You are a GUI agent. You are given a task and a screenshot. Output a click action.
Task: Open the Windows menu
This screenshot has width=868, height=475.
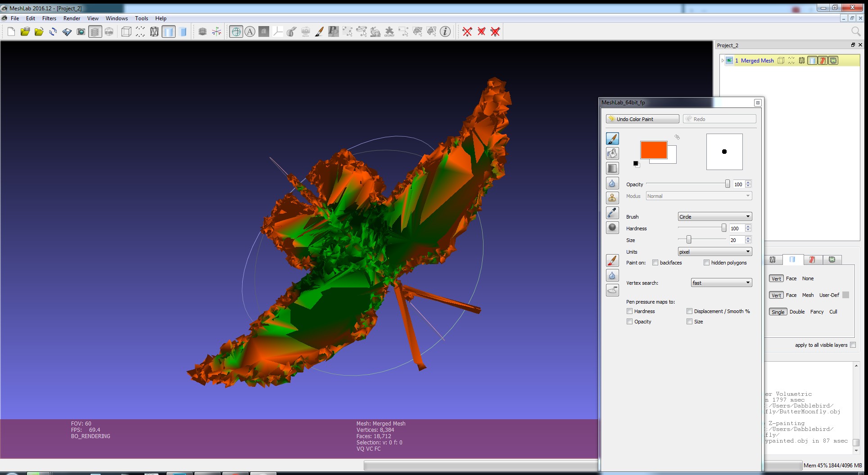click(x=117, y=18)
